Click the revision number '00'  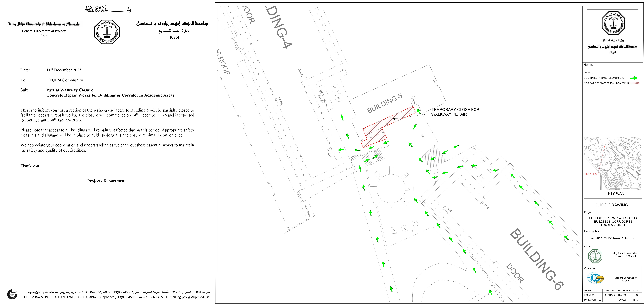pyautogui.click(x=636, y=295)
